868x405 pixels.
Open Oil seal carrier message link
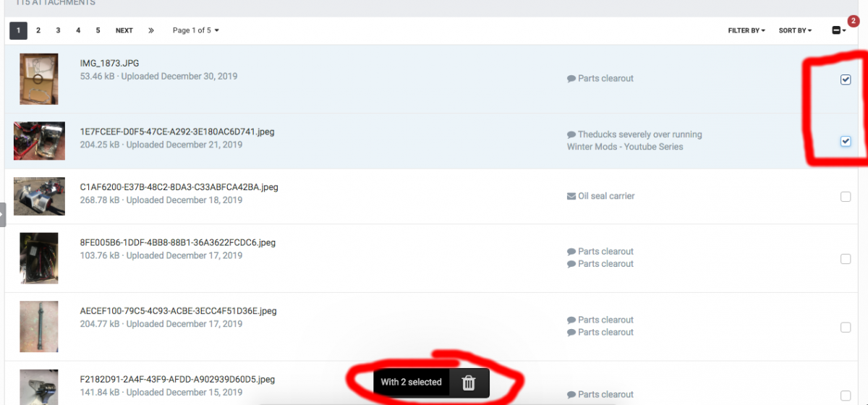(x=606, y=196)
